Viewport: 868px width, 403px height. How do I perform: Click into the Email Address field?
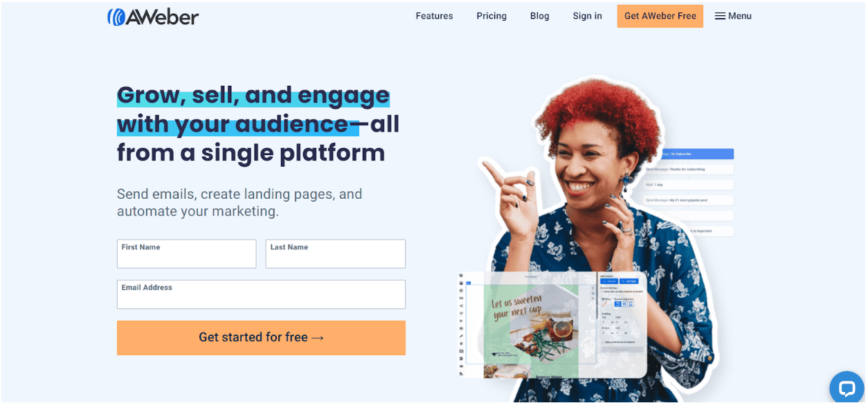pos(261,294)
